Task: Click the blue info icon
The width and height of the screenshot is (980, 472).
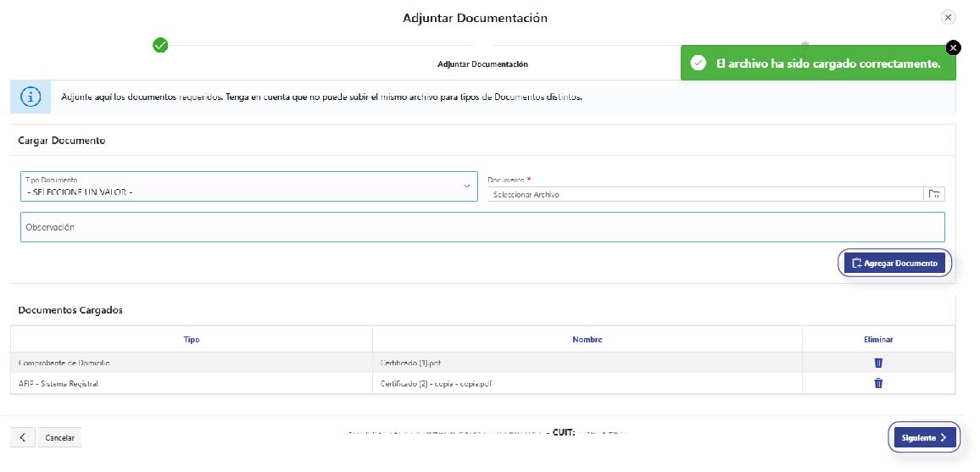Action: (31, 97)
